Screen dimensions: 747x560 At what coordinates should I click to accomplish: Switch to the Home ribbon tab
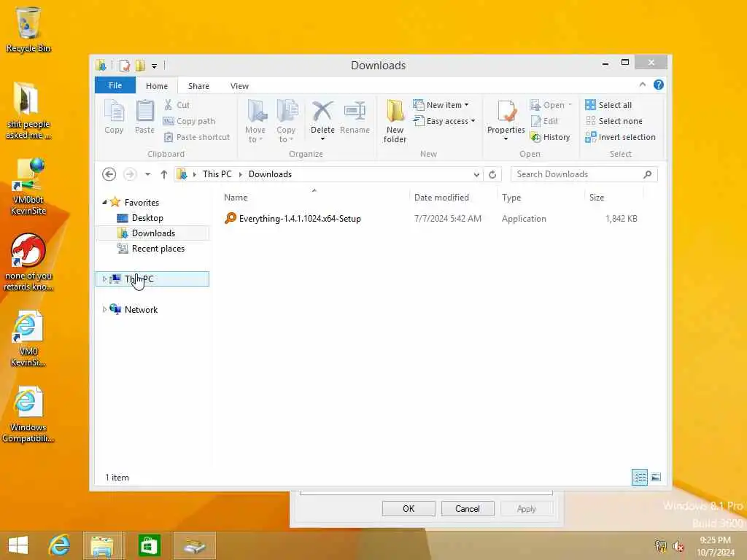pos(157,86)
